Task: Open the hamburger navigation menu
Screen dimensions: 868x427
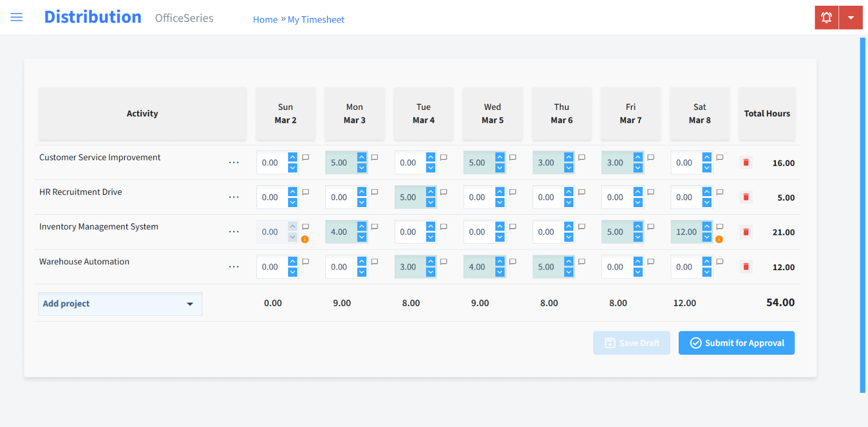Action: (16, 17)
